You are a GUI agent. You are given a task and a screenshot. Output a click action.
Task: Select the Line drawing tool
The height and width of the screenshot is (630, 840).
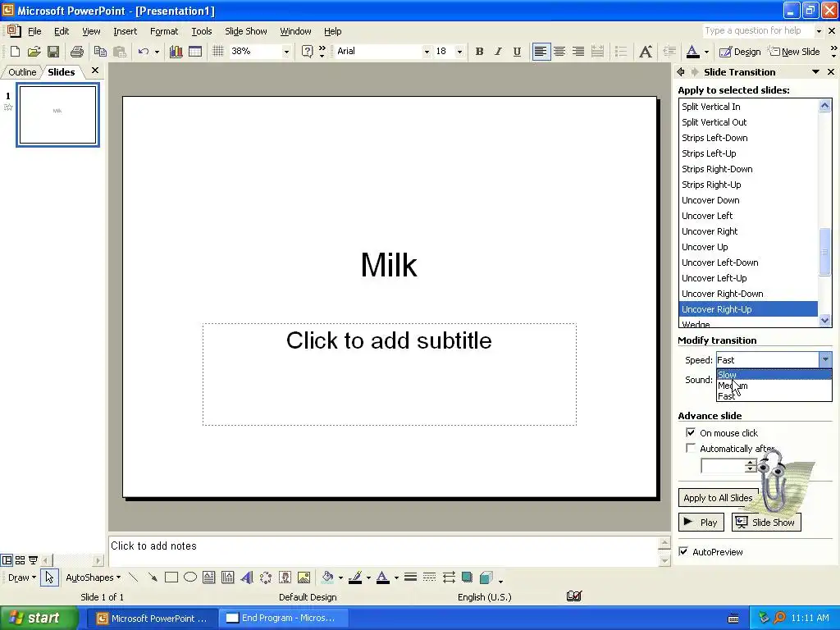coord(134,577)
